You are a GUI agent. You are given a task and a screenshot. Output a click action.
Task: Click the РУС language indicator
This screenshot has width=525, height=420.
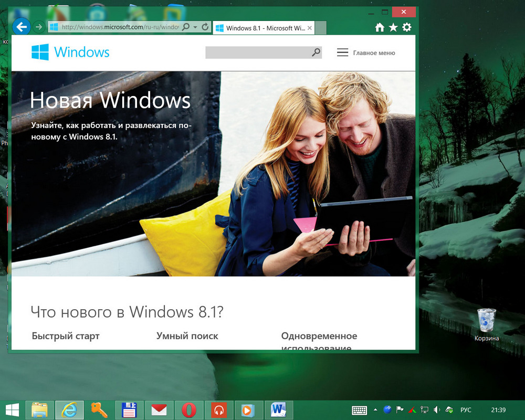pyautogui.click(x=466, y=410)
